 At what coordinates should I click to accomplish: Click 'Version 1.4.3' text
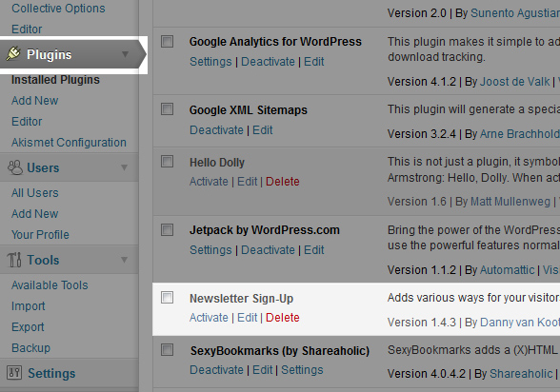coord(422,323)
